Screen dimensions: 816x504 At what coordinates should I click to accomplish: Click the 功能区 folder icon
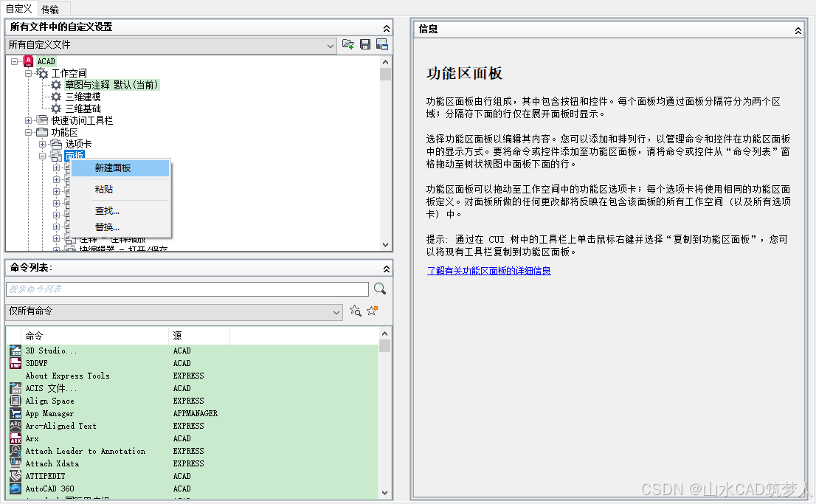43,132
